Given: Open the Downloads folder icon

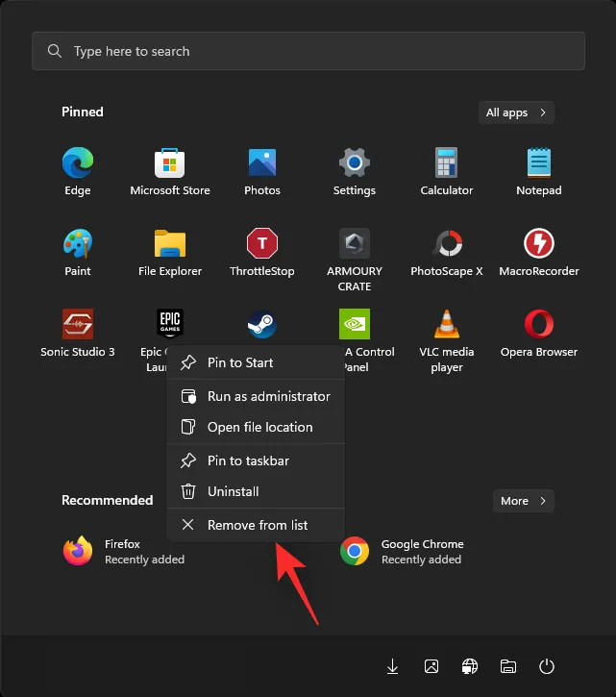Looking at the screenshot, I should [392, 666].
